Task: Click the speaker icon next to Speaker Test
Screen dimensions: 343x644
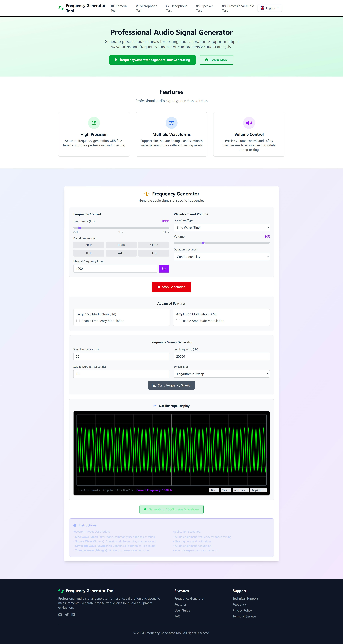Action: click(x=198, y=6)
